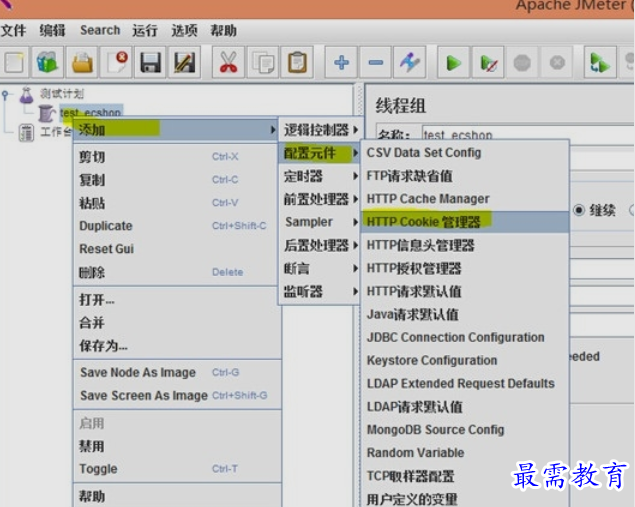Image resolution: width=635 pixels, height=507 pixels.
Task: Open the 定时器 submenu
Action: click(x=320, y=176)
